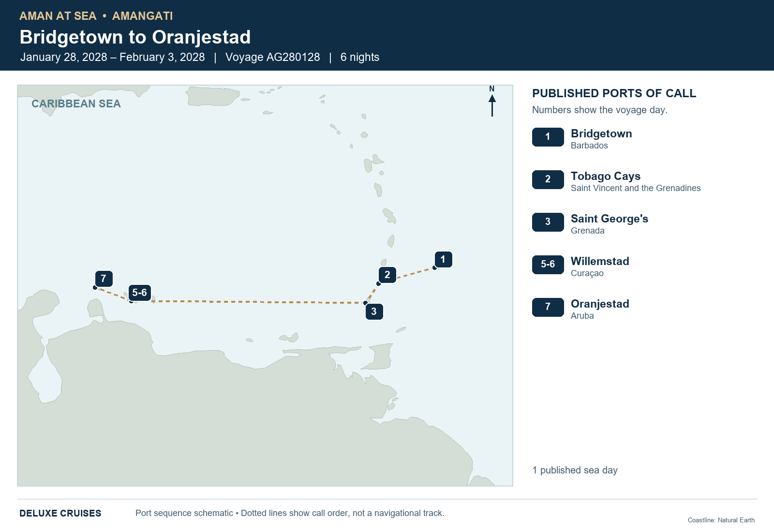Image resolution: width=774 pixels, height=532 pixels.
Task: Click the Curaçao country label
Action: pos(587,273)
